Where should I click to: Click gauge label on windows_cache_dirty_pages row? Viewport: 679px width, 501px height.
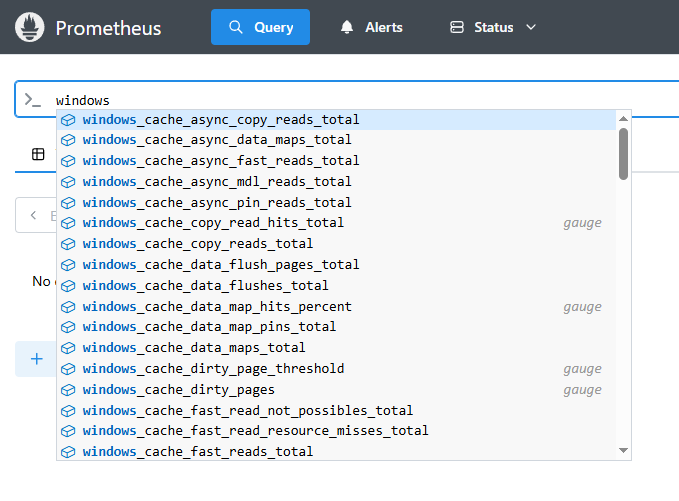pos(582,390)
